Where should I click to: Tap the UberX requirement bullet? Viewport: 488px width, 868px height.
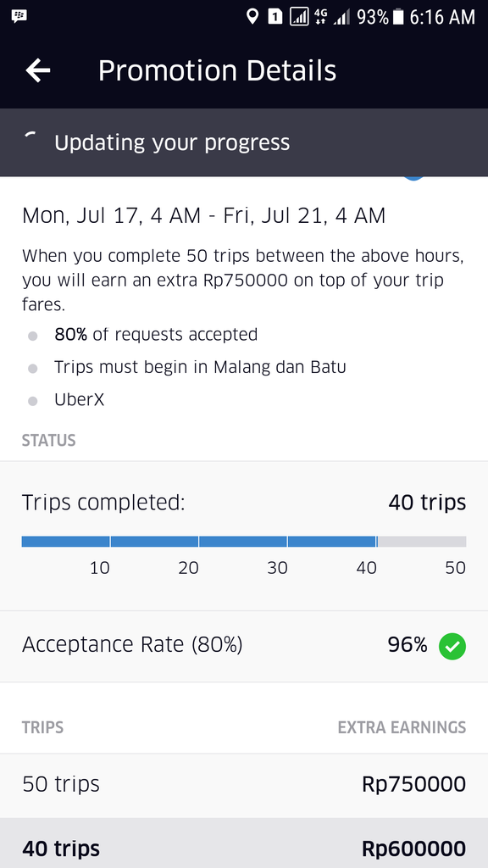(79, 400)
